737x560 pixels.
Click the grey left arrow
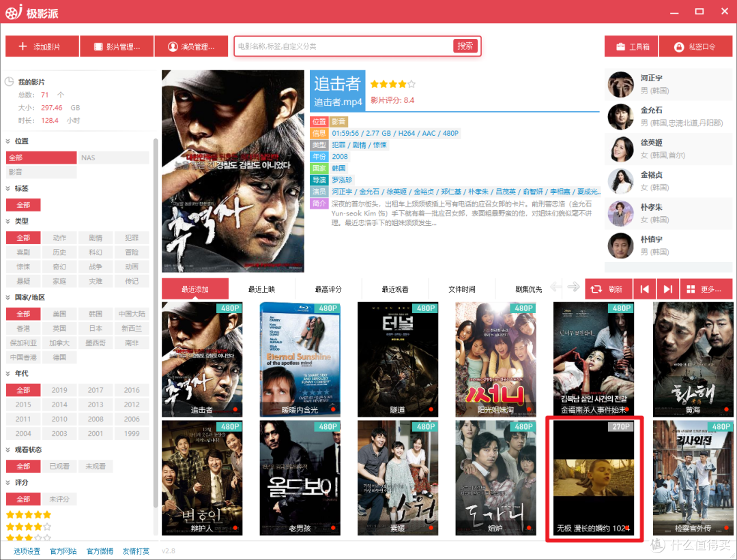556,286
